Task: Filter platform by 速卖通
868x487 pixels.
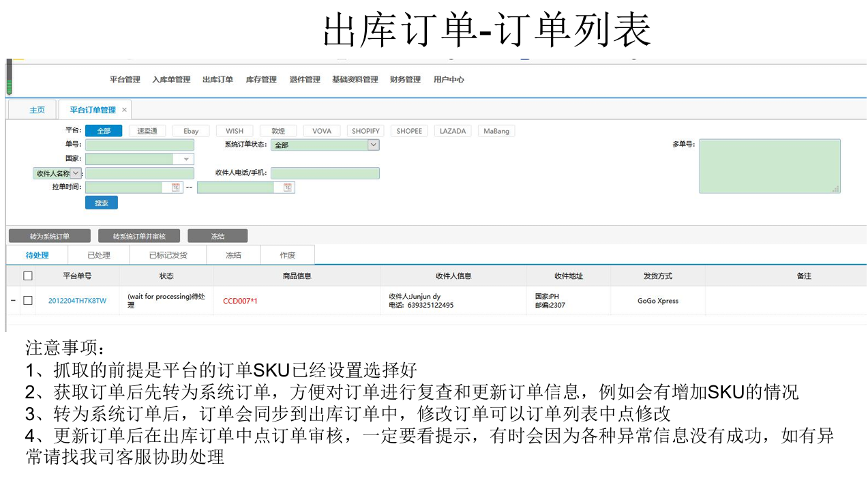Action: [x=147, y=131]
